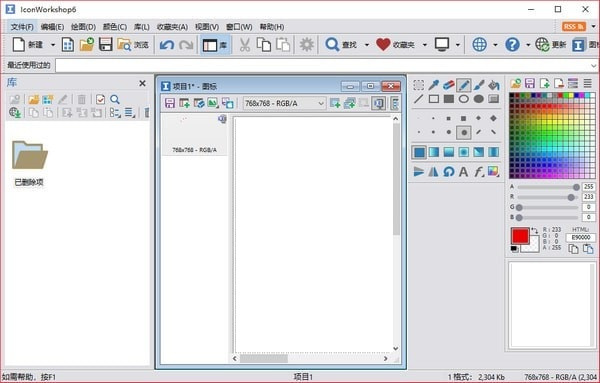Click the undo arrow in toolbar

167,45
